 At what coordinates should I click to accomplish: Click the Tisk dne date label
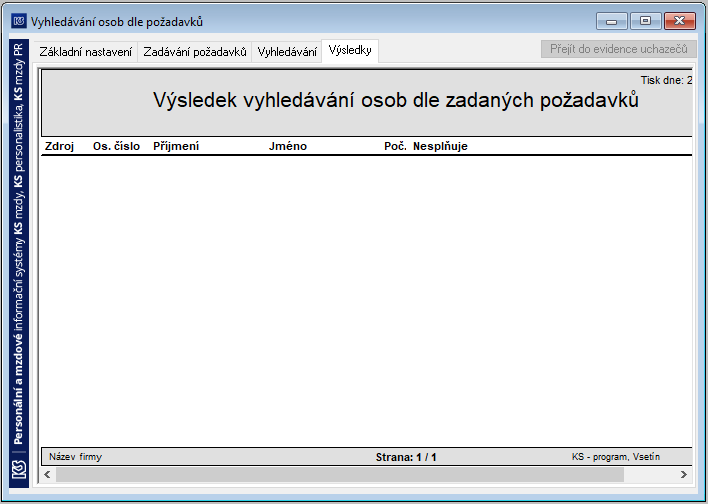(x=666, y=80)
